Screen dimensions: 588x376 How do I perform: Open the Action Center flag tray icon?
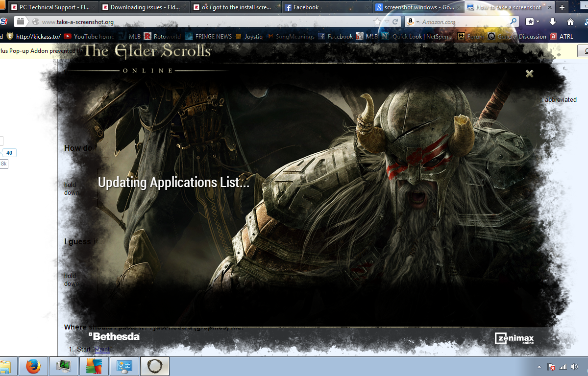pos(551,367)
